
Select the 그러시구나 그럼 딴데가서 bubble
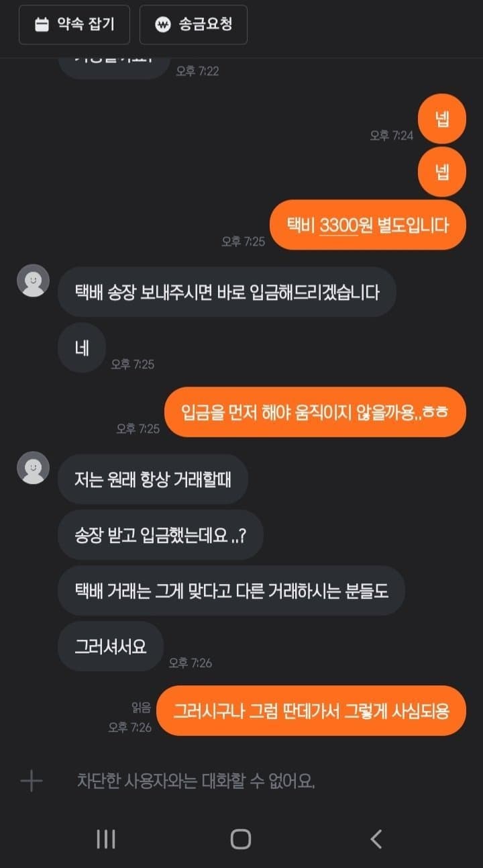pos(311,710)
